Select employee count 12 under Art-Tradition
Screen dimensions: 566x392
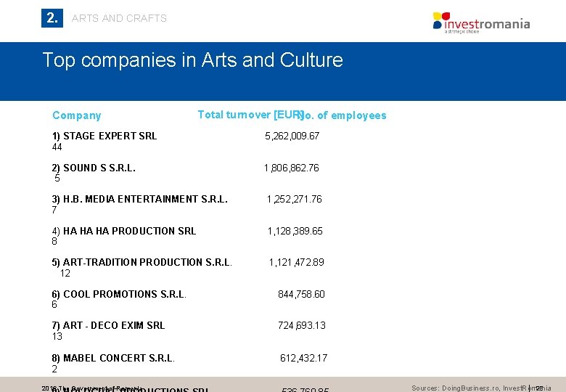[65, 273]
